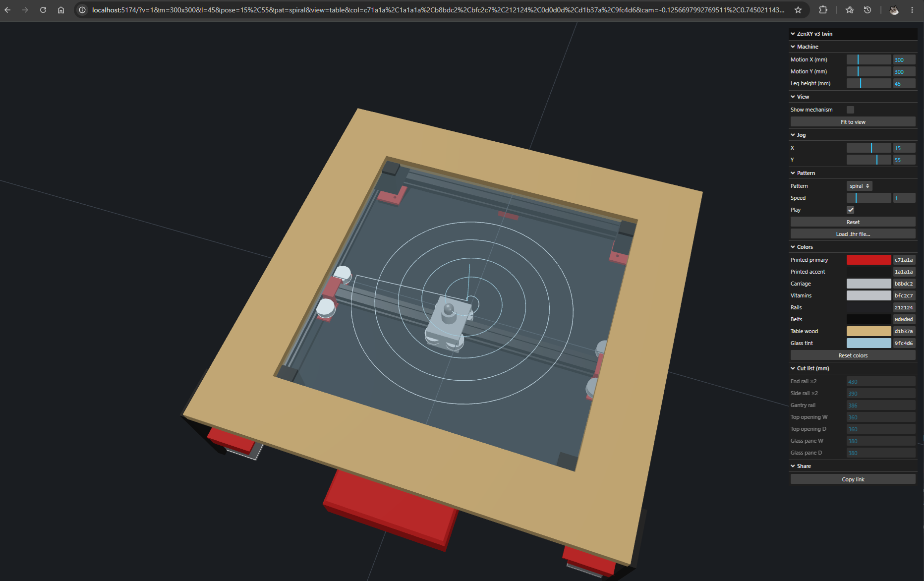This screenshot has width=924, height=581.
Task: Open the Carriage color swatch
Action: pos(868,284)
